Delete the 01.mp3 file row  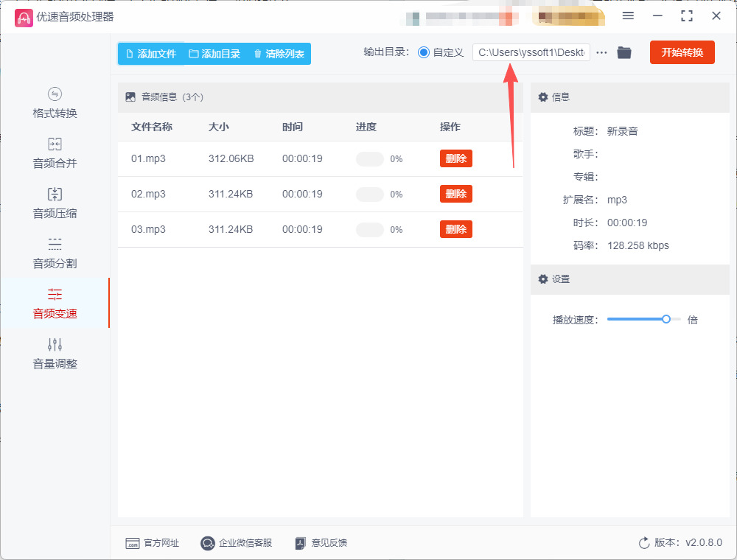coord(456,159)
